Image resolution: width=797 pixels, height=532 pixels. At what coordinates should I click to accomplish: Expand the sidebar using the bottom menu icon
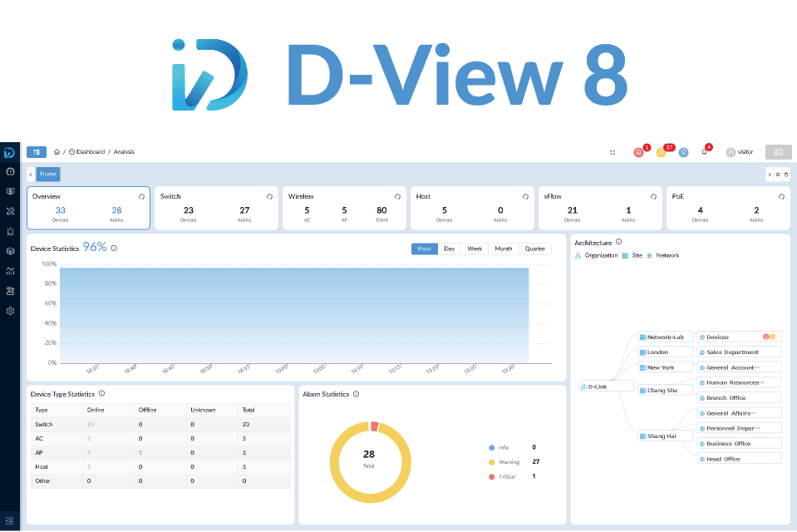10,520
